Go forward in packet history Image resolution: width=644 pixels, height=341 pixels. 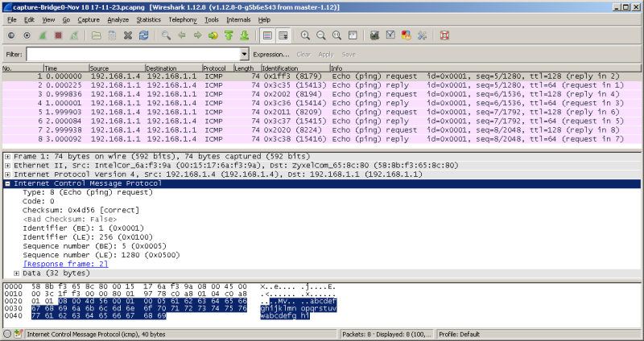(197, 35)
